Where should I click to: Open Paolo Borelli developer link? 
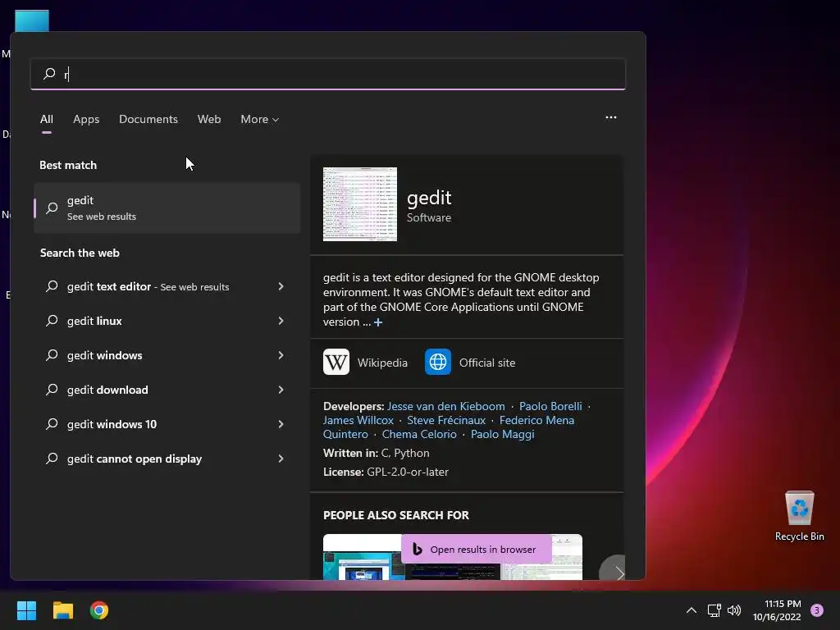[550, 406]
